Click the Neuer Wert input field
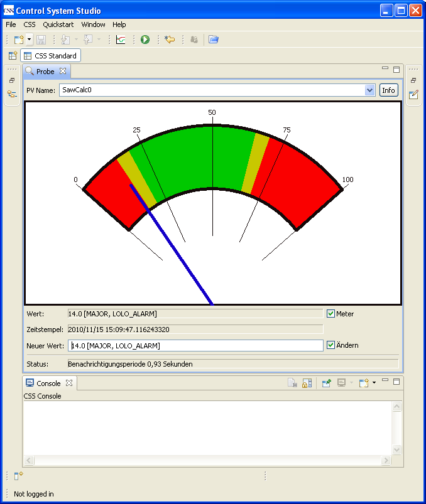The height and width of the screenshot is (504, 426). tap(196, 346)
